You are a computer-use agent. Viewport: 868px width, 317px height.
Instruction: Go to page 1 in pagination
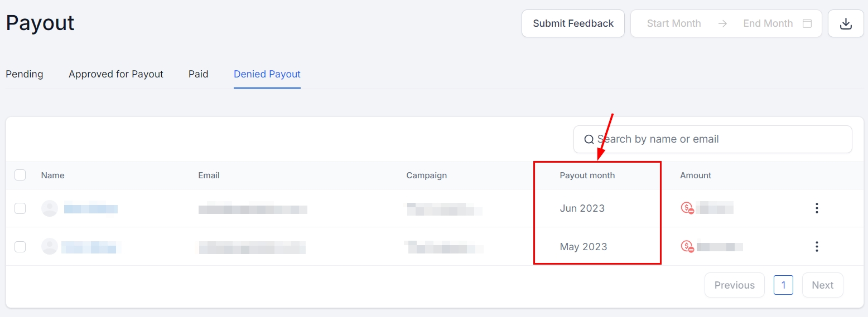coord(783,285)
